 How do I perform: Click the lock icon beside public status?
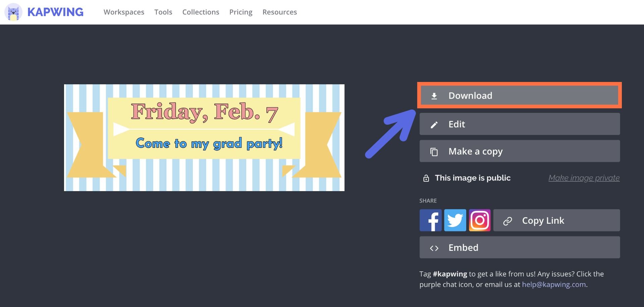426,178
